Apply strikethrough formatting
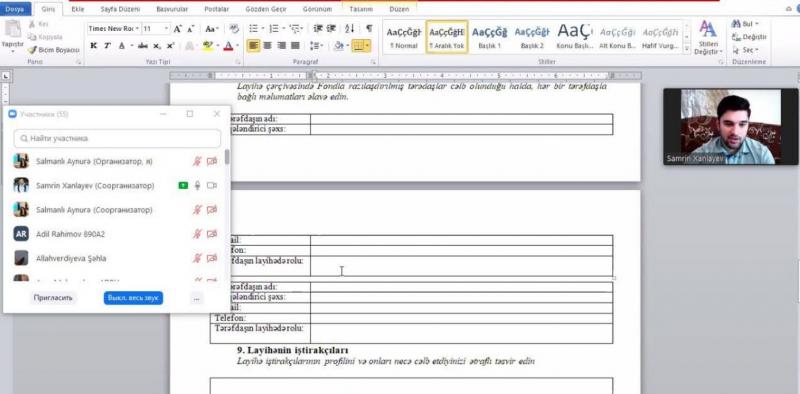Viewport: 800px width, 394px height. [142, 45]
